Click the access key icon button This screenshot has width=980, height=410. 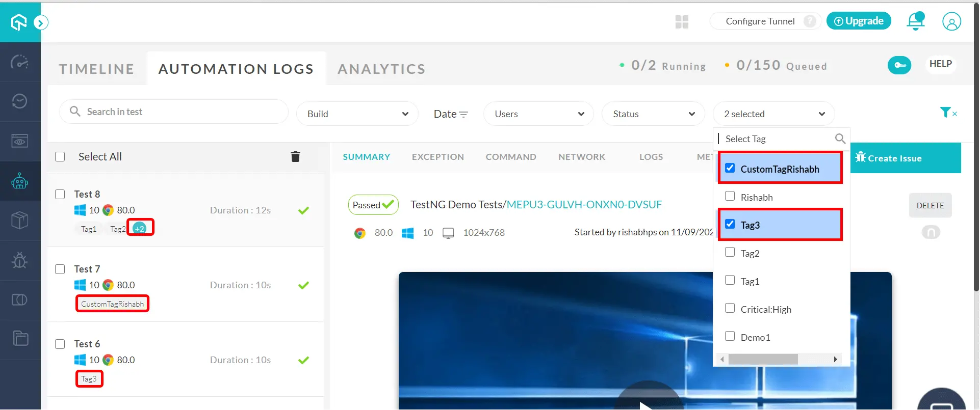point(899,65)
